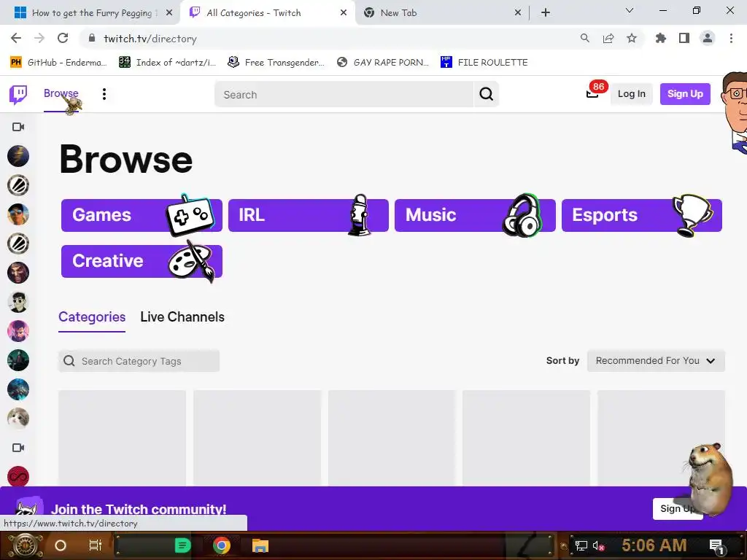Open the sunglasses character avatar channel in sidebar
This screenshot has width=747, height=560.
click(x=18, y=302)
